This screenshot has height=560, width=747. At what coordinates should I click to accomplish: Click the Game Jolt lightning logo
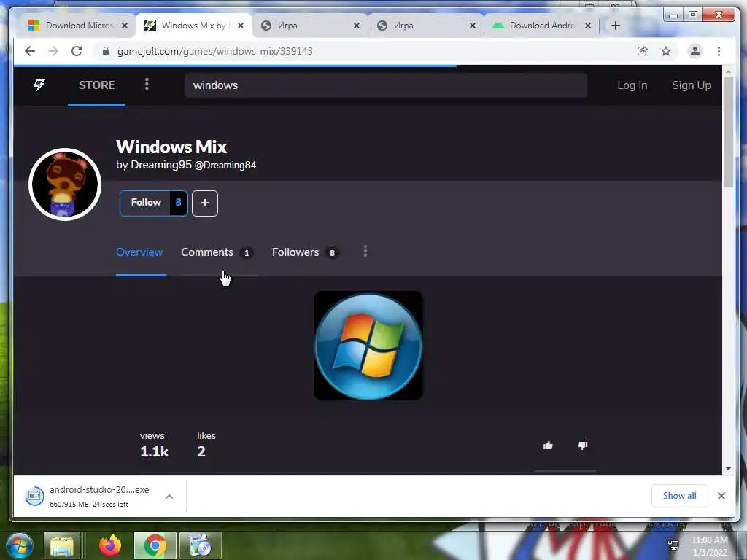[39, 85]
